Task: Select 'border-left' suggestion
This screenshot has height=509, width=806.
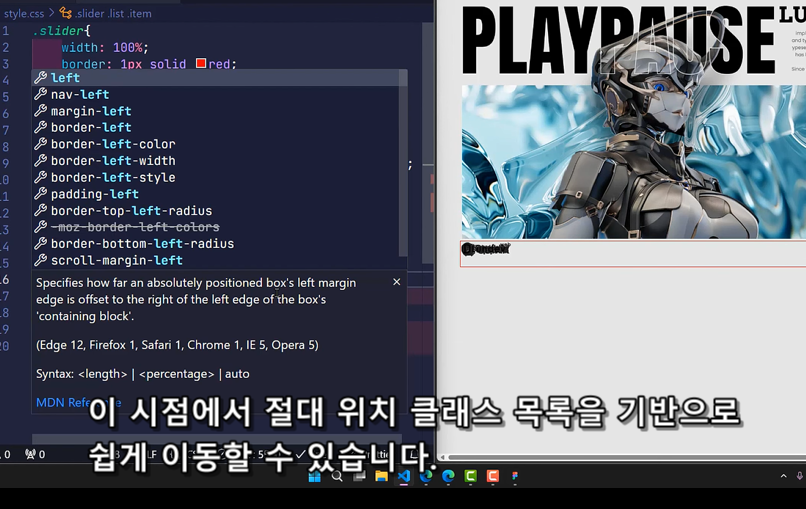Action: coord(219,128)
